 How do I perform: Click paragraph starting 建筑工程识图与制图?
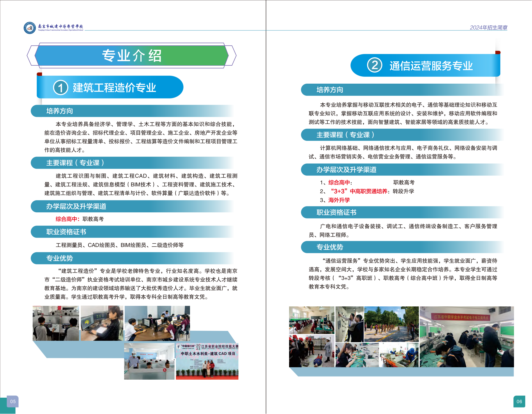pyautogui.click(x=141, y=184)
